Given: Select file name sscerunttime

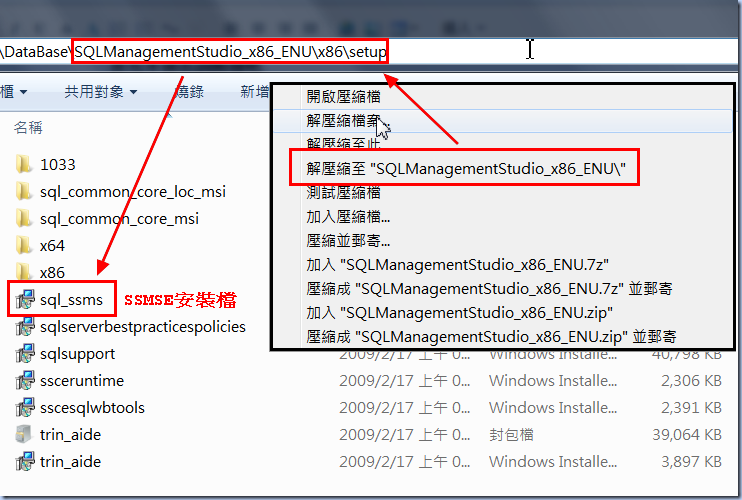Looking at the screenshot, I should coord(81,380).
